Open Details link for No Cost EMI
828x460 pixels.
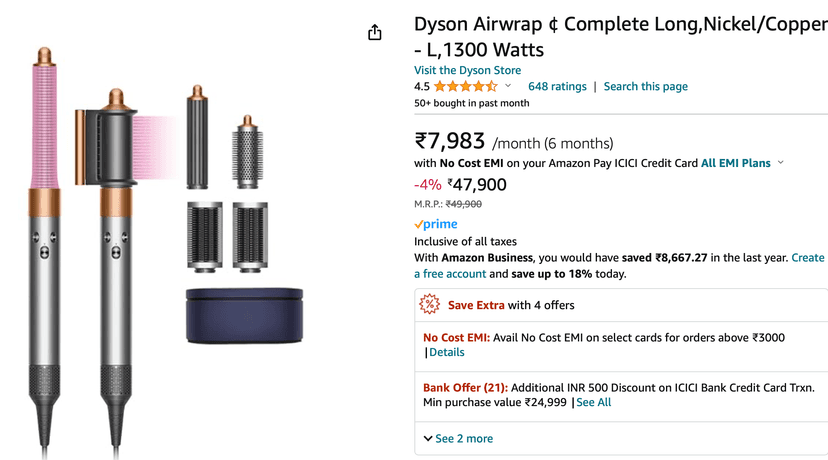click(446, 352)
